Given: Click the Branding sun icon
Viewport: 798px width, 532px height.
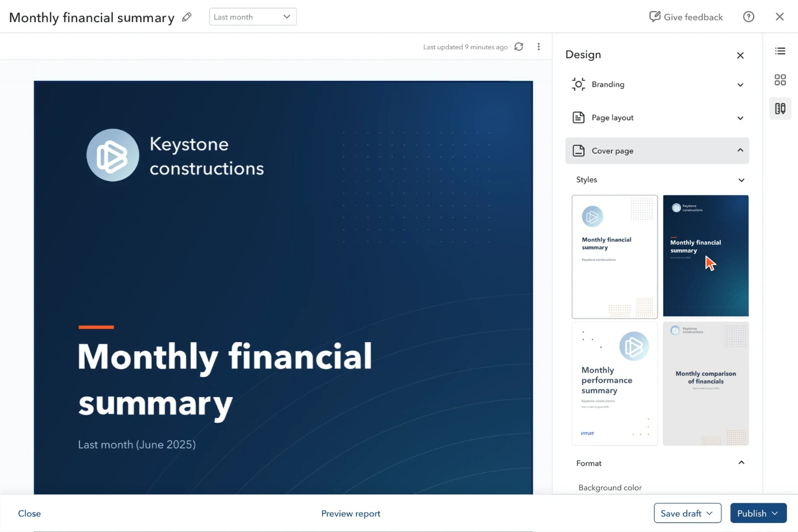Looking at the screenshot, I should click(x=579, y=84).
